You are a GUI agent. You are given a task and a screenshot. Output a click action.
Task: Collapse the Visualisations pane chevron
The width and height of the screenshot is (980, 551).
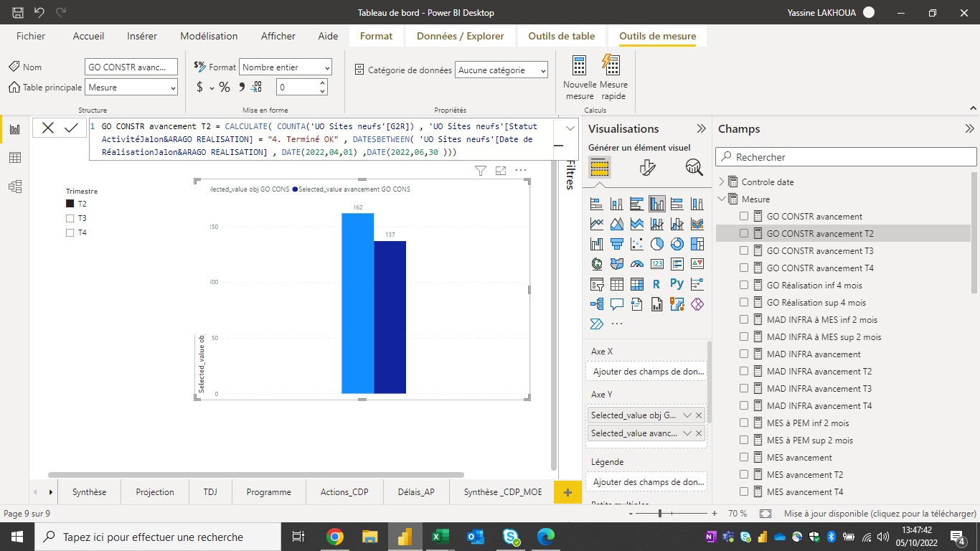pyautogui.click(x=701, y=129)
